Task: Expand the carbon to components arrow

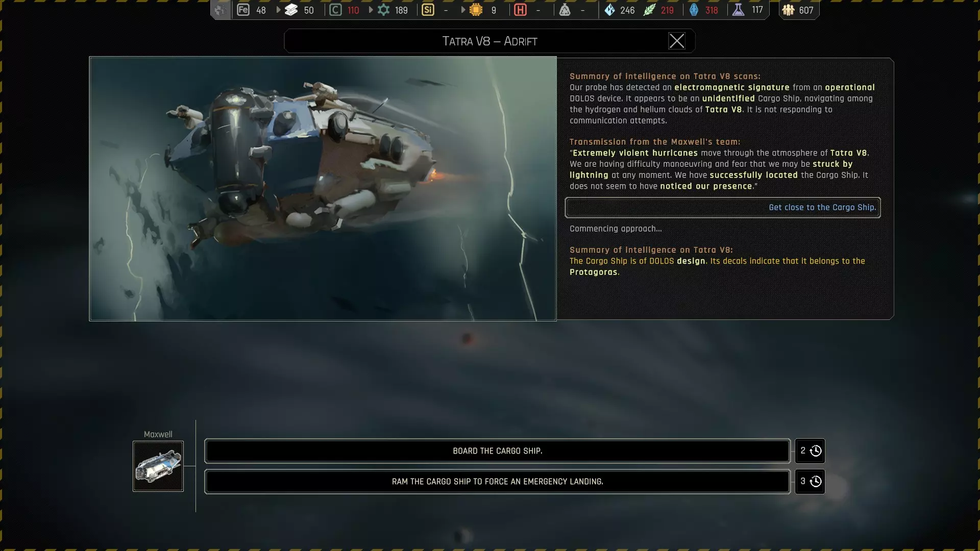Action: tap(371, 10)
